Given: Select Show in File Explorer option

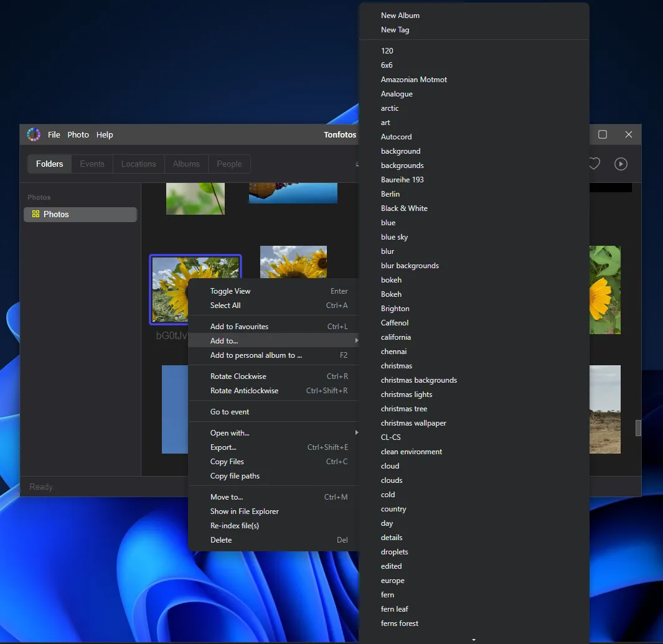Looking at the screenshot, I should coord(244,511).
